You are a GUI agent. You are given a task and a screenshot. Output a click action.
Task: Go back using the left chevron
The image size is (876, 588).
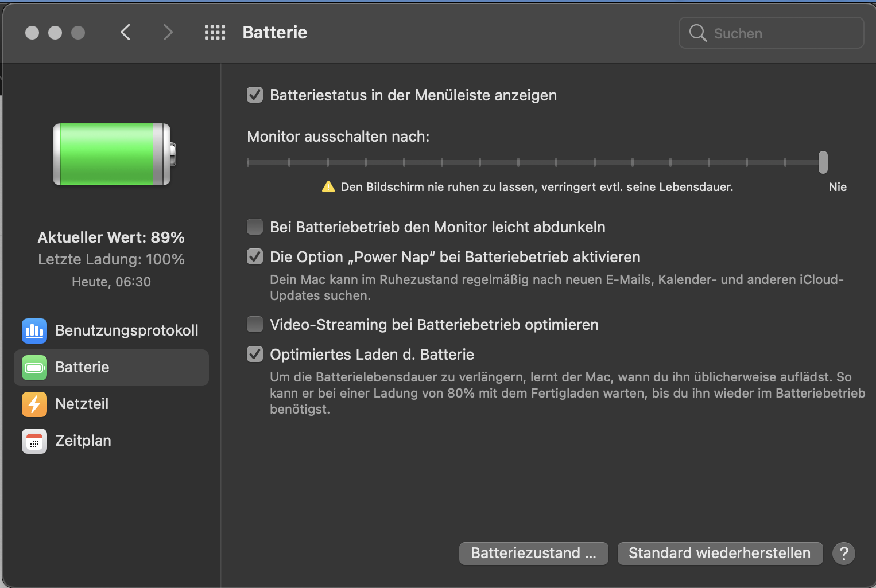[126, 33]
